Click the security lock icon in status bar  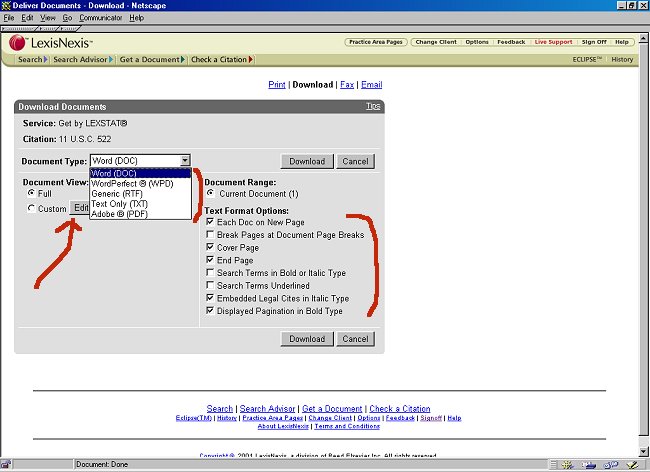coord(6,465)
